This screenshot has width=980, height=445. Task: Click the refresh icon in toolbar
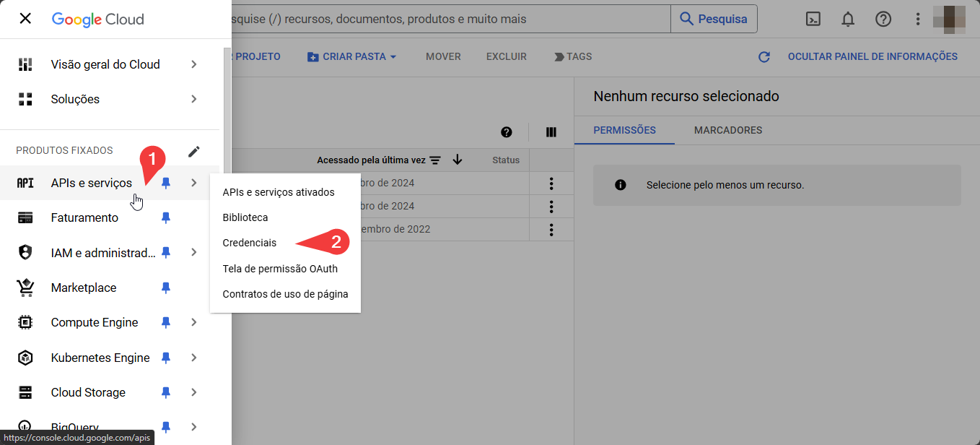point(764,57)
